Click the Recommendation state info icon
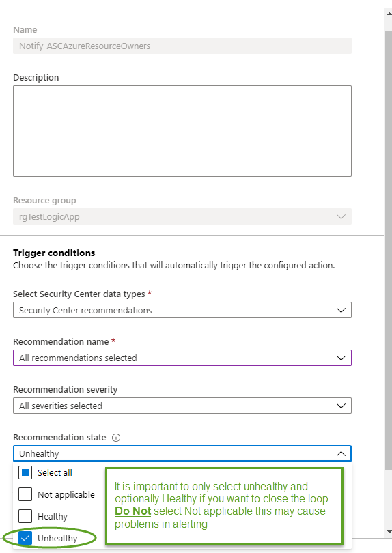Screen dimensions: 392x553 tap(116, 438)
